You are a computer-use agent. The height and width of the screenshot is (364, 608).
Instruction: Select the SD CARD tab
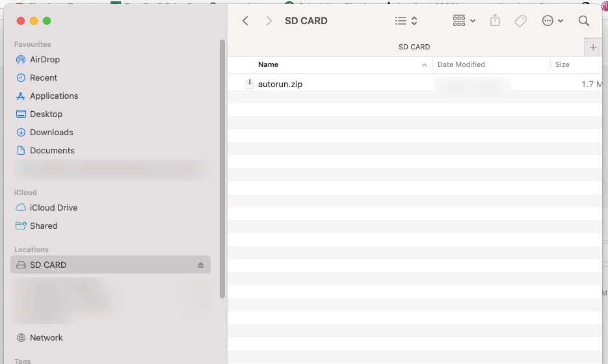click(x=414, y=47)
